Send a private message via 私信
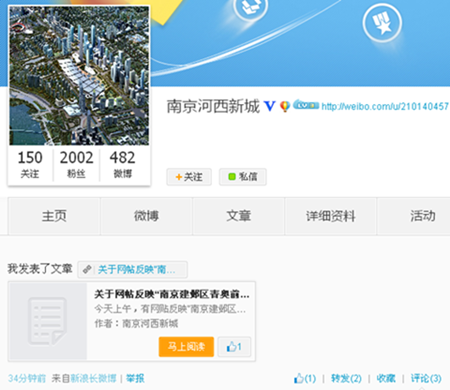The height and width of the screenshot is (390, 450). pos(243,177)
